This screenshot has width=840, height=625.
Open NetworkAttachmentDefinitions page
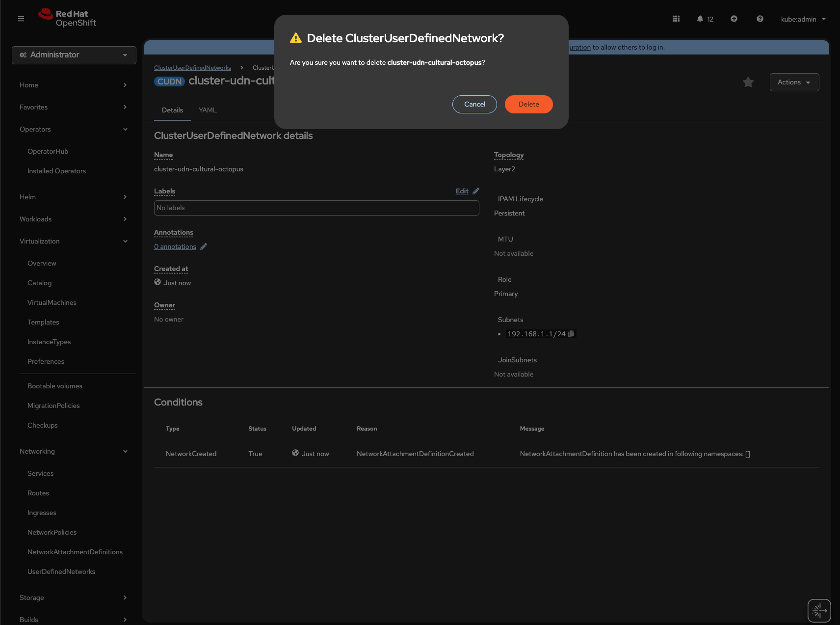pyautogui.click(x=75, y=552)
